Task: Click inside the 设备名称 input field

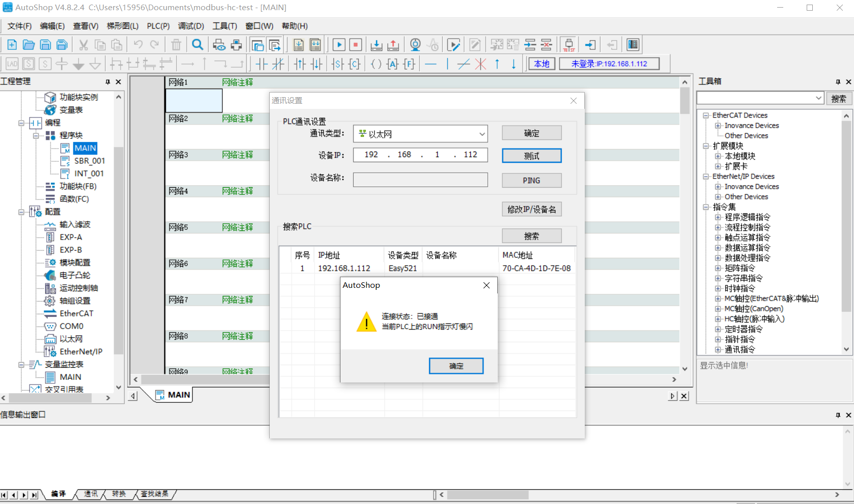Action: coord(420,180)
